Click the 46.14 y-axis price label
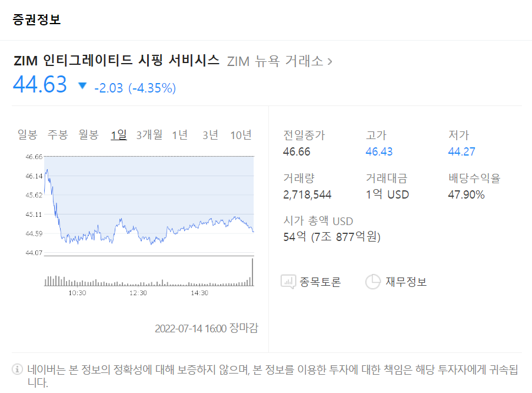Viewport: 532px width, 393px height. [x=34, y=176]
